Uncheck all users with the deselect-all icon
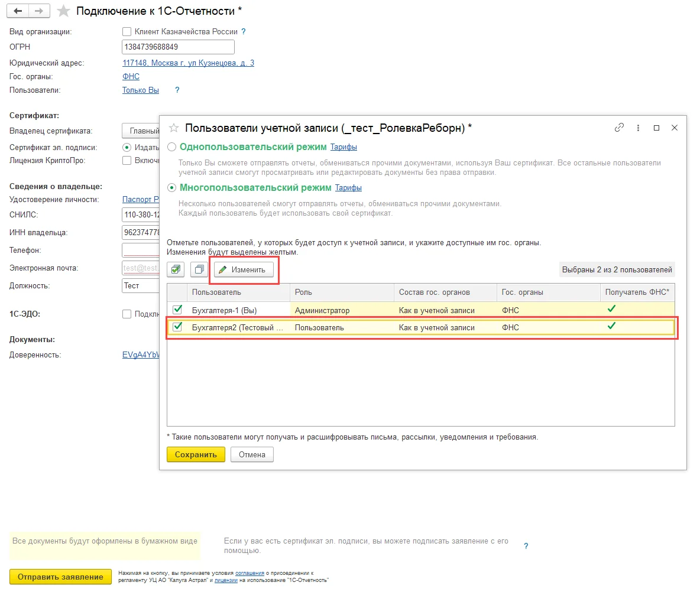The width and height of the screenshot is (700, 592). click(x=199, y=269)
